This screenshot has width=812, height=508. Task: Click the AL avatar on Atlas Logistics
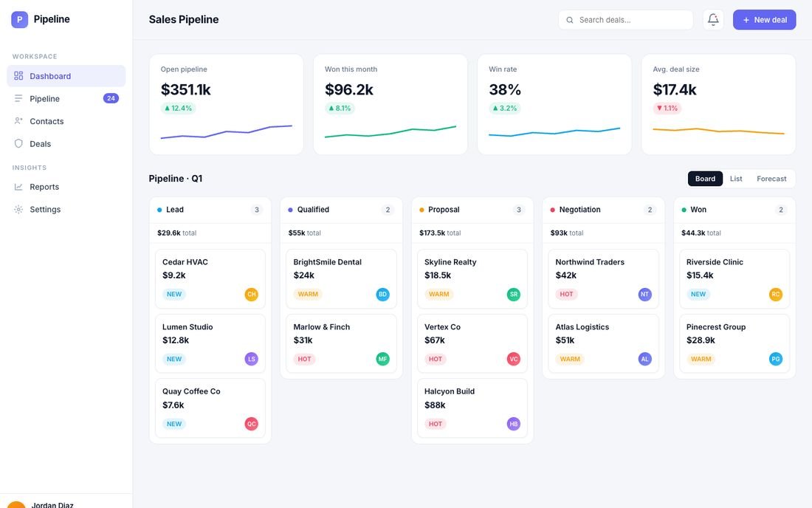tap(644, 359)
